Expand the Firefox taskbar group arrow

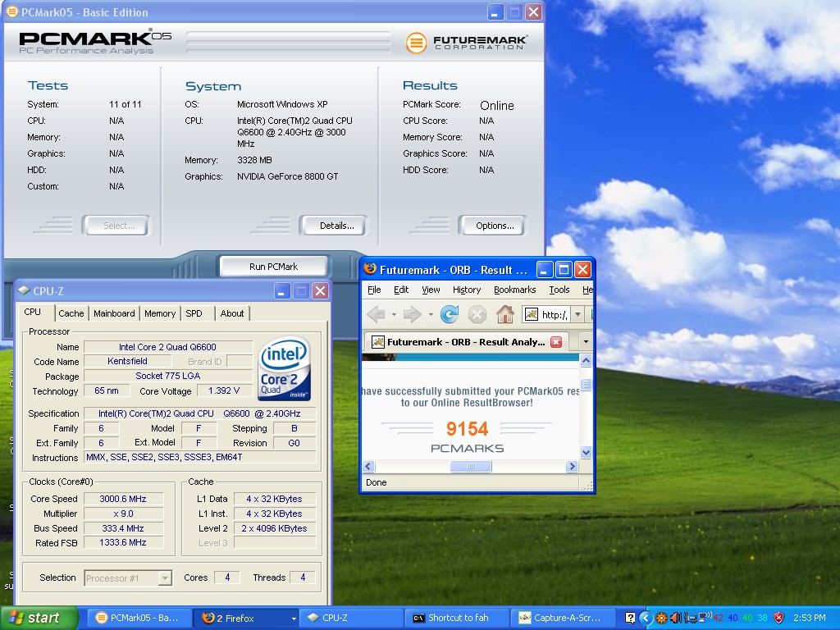(294, 619)
